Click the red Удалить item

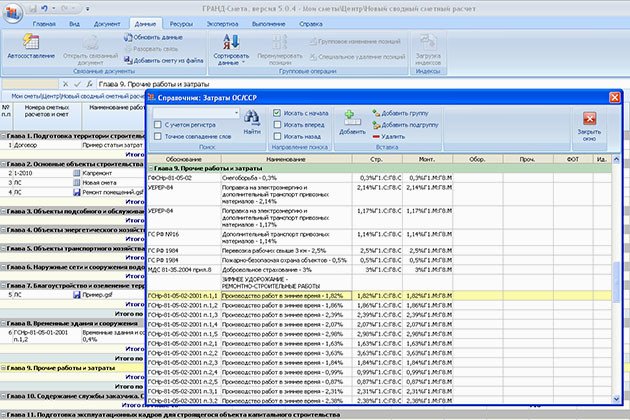[x=392, y=134]
